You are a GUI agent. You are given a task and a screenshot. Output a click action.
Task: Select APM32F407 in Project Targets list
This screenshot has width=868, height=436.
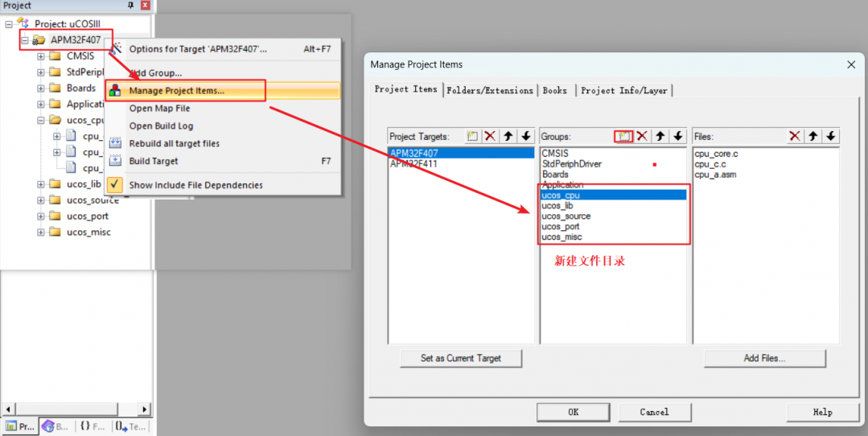[x=461, y=154]
